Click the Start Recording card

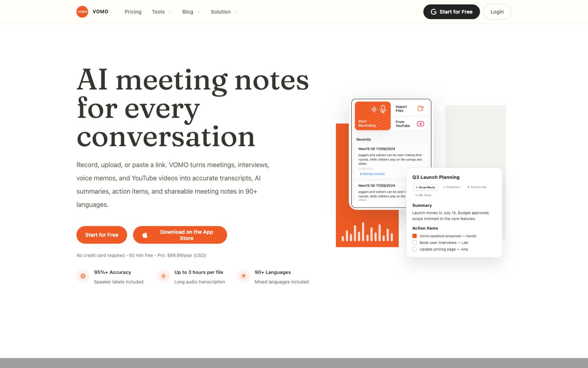point(373,116)
